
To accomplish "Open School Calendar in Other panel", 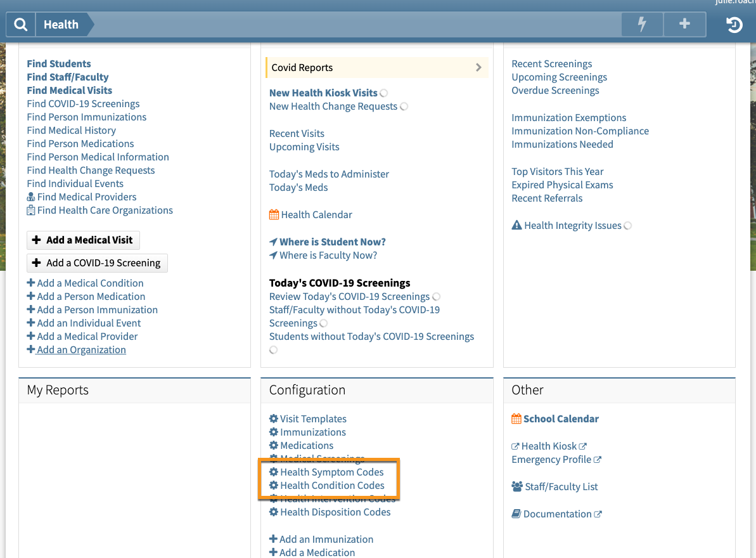I will click(560, 419).
